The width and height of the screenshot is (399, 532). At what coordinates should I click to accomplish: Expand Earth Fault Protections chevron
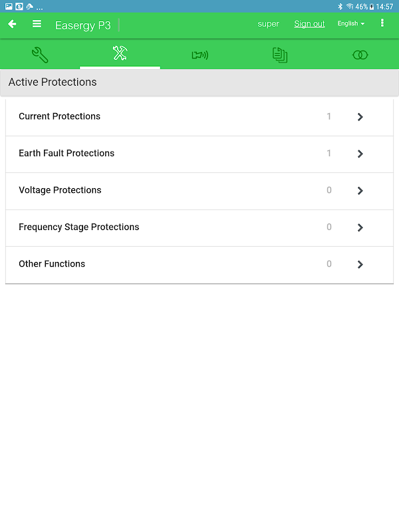(x=360, y=154)
